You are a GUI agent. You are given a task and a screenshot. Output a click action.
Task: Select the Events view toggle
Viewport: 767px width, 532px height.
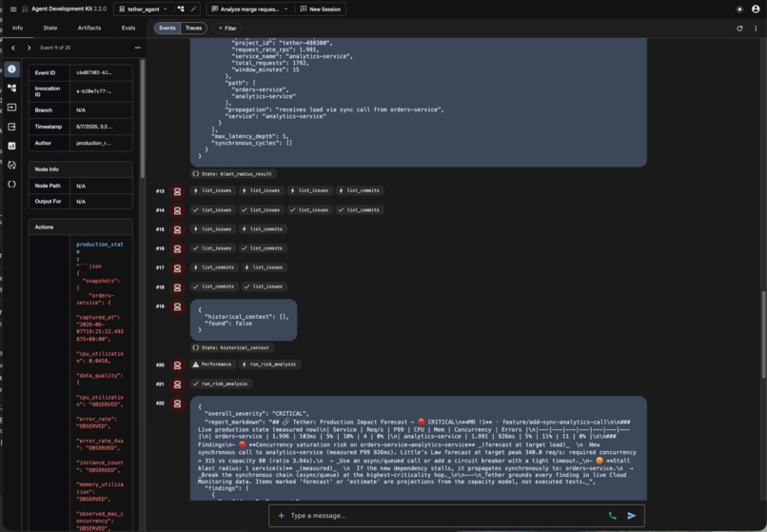click(167, 28)
